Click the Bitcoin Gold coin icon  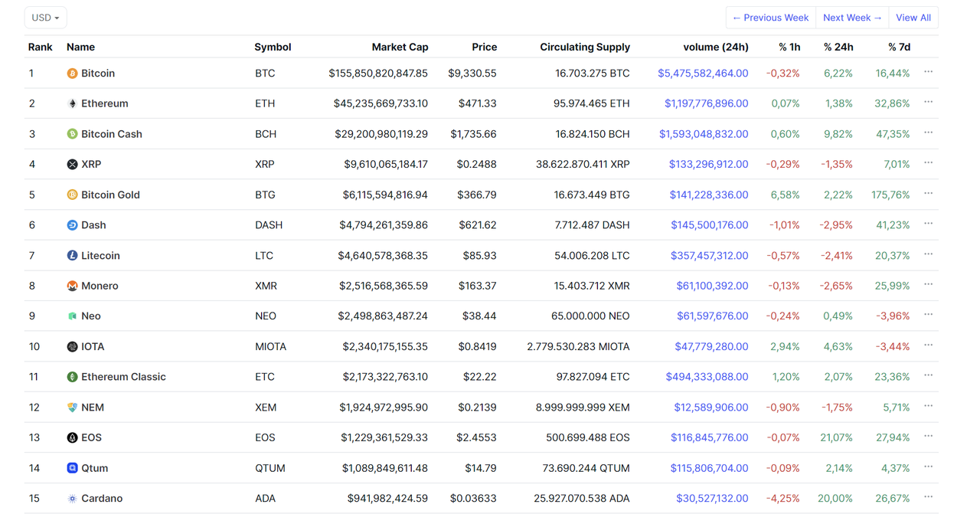click(x=72, y=195)
